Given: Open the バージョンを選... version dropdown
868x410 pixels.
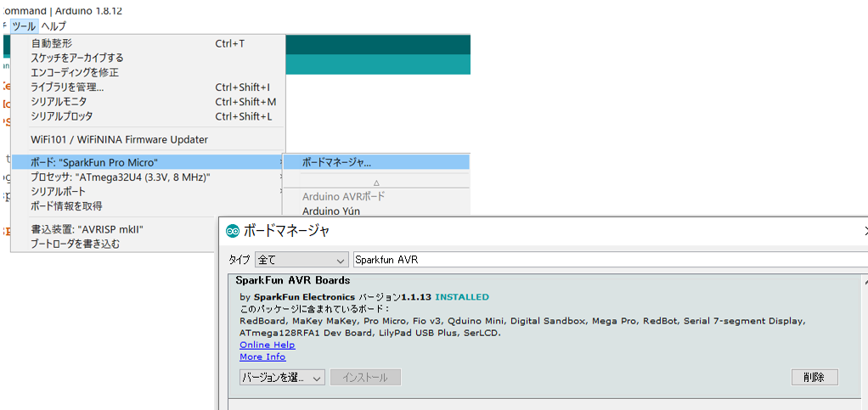Looking at the screenshot, I should [x=282, y=378].
